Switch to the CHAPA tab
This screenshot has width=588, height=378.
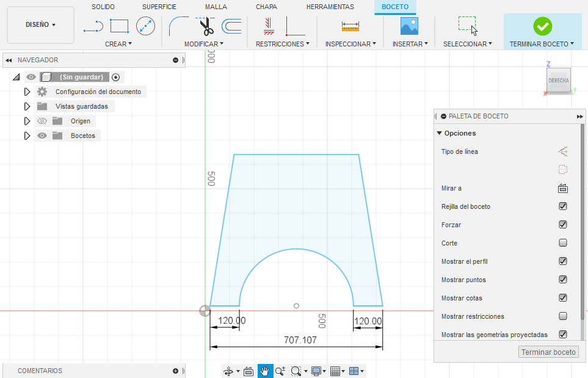click(x=267, y=7)
